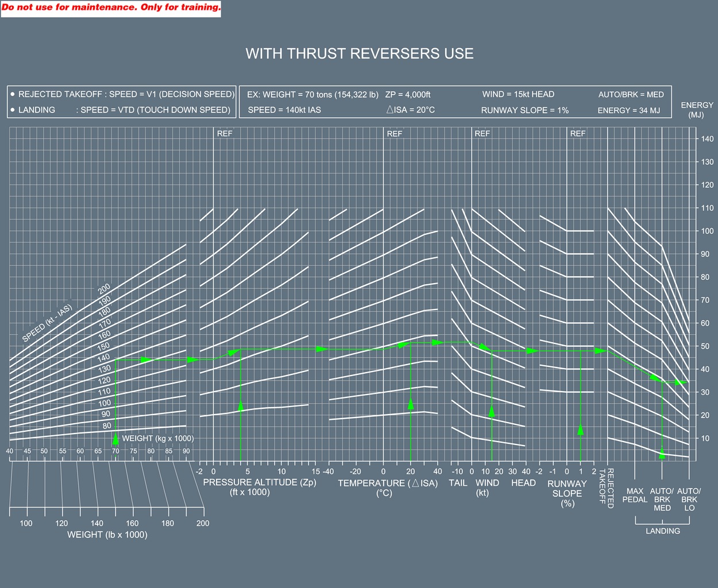Click the 140 tick on the energy scale
718x588 pixels.
(x=707, y=139)
